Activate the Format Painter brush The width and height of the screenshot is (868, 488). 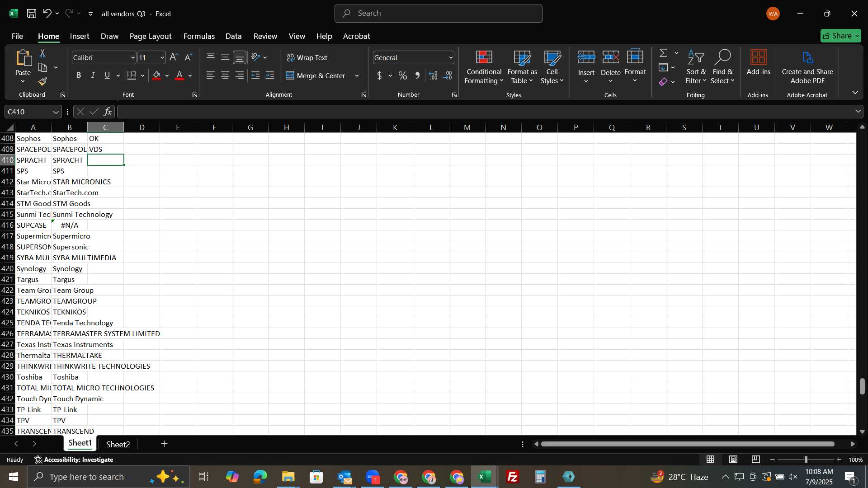[x=42, y=82]
